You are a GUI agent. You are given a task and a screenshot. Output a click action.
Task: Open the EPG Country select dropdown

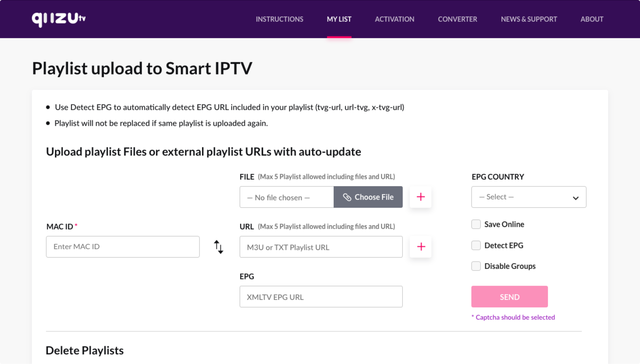pyautogui.click(x=529, y=197)
